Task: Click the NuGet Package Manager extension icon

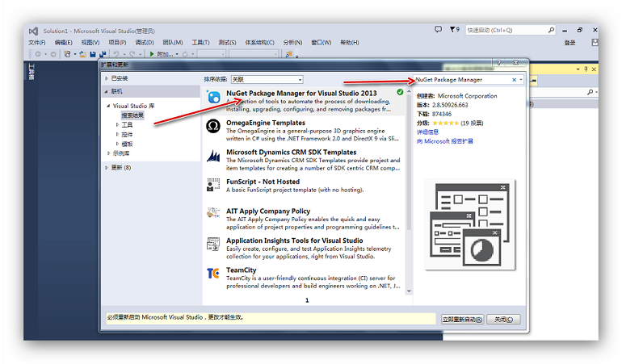Action: tap(213, 96)
